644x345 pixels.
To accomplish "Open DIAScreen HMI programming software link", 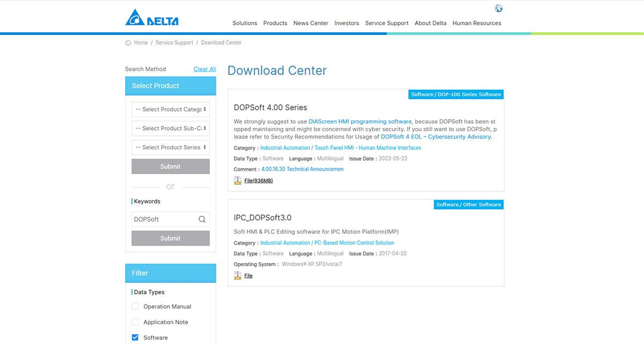I will pyautogui.click(x=360, y=121).
